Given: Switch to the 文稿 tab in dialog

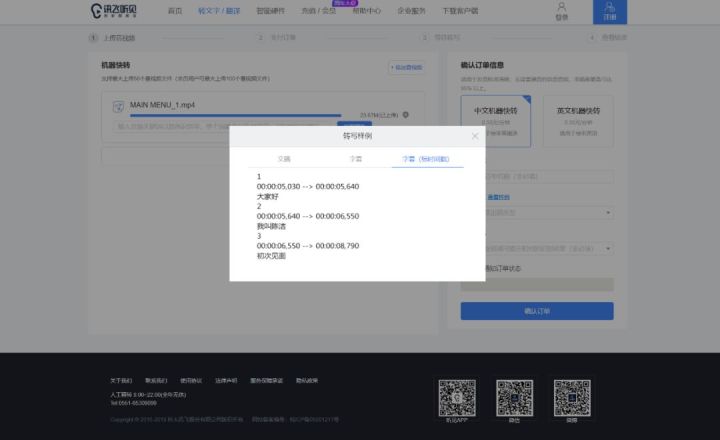Looking at the screenshot, I should [x=284, y=159].
